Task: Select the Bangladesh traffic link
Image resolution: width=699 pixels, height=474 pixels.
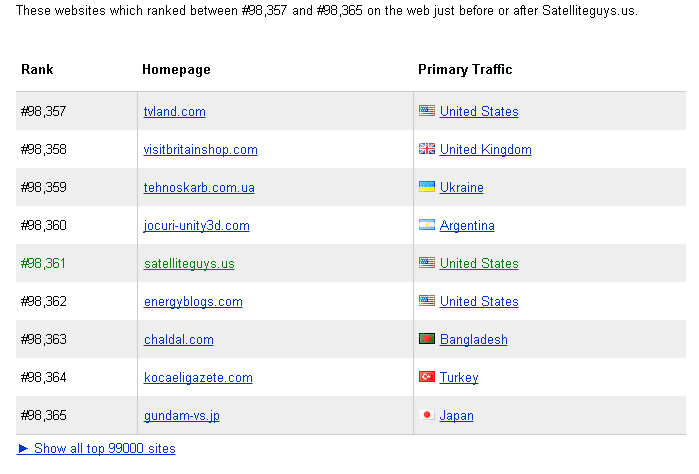Action: (473, 339)
